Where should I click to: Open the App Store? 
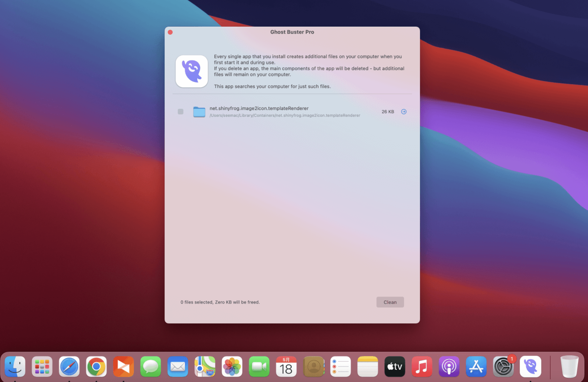[x=476, y=367]
